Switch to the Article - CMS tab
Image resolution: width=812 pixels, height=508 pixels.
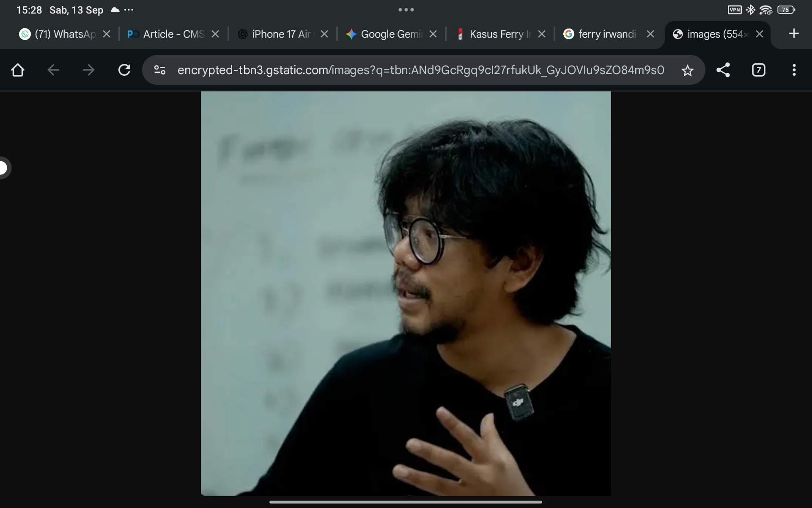(166, 34)
